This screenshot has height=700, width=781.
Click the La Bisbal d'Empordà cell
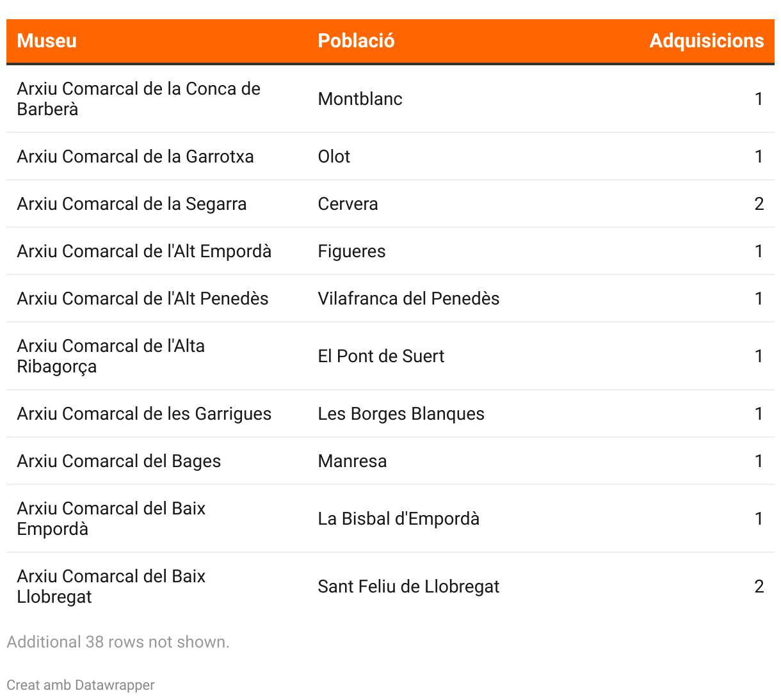(399, 519)
